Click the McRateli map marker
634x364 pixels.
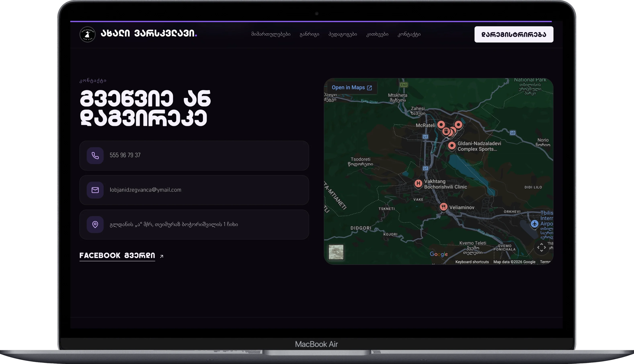click(441, 125)
